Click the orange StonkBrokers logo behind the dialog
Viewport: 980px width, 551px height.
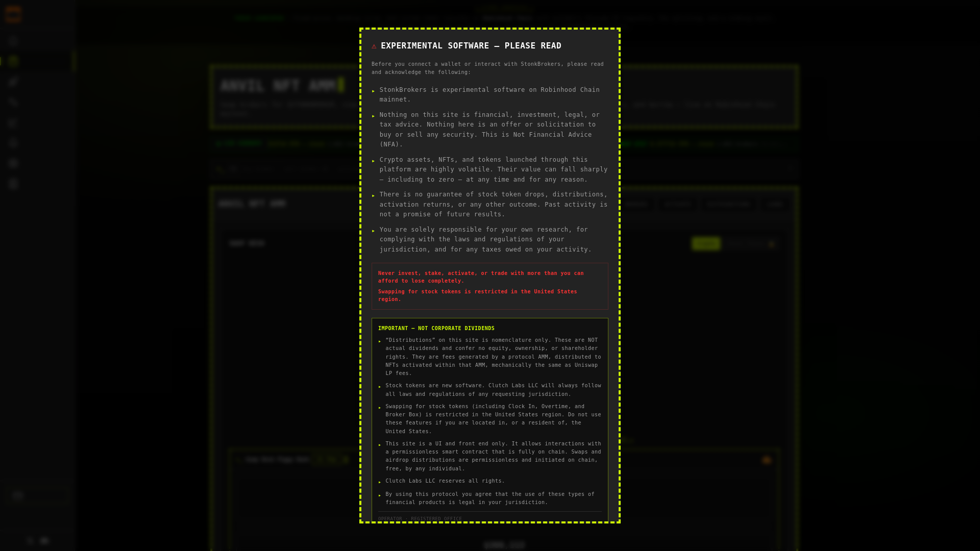[13, 14]
